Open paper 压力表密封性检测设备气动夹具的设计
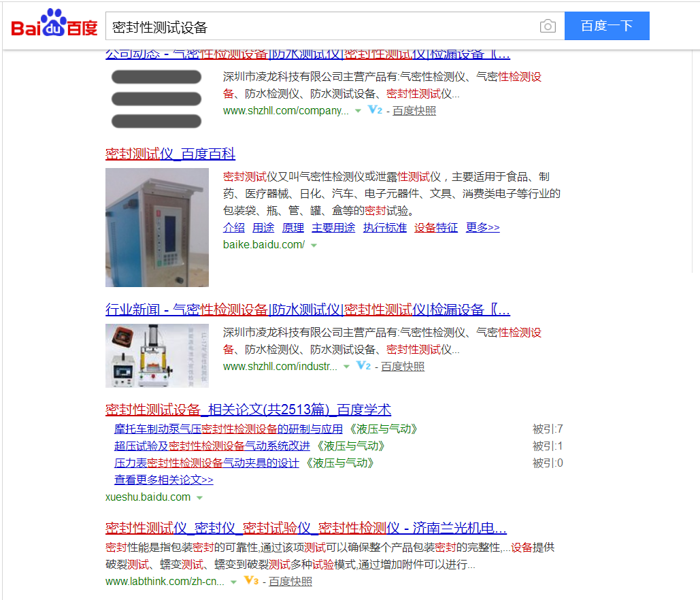Image resolution: width=700 pixels, height=600 pixels. coord(207,463)
